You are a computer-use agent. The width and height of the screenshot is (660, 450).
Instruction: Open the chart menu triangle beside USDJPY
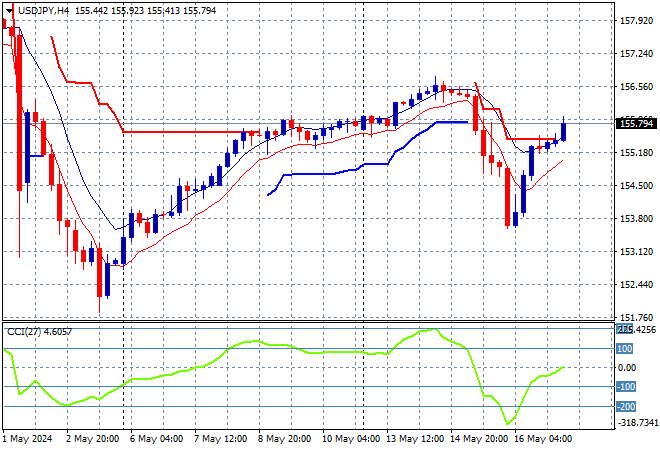pos(9,11)
